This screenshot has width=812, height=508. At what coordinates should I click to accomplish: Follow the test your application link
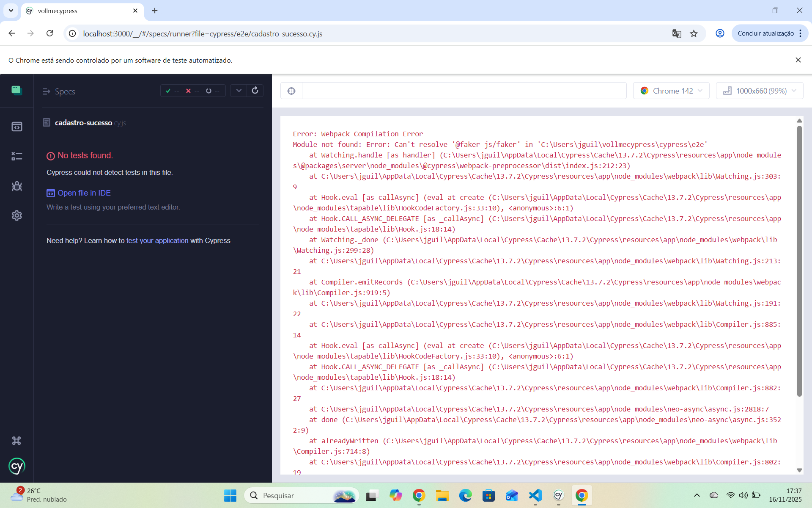click(157, 240)
